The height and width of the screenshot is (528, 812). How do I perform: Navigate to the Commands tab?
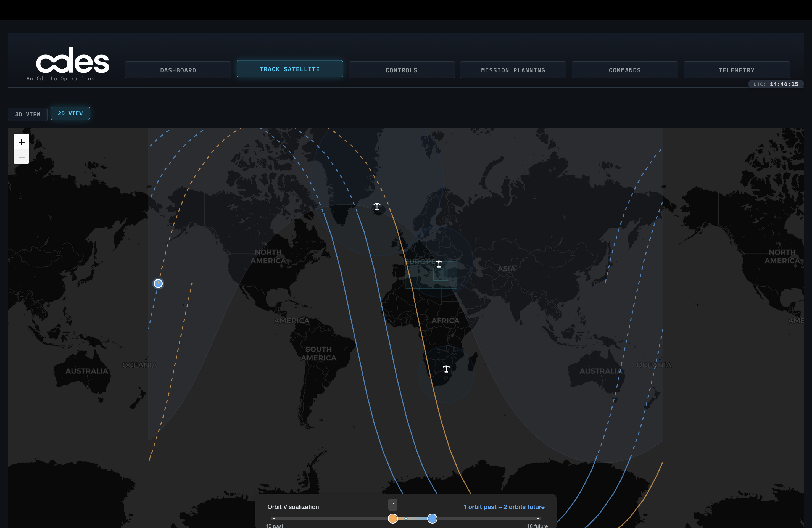[625, 70]
